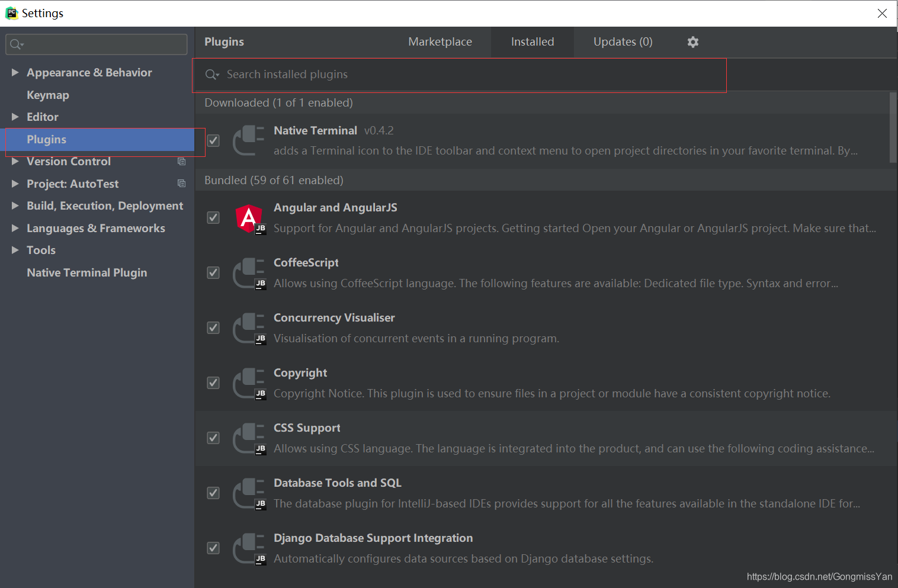Click the CSS Support plugin title
The height and width of the screenshot is (588, 898).
(x=307, y=428)
